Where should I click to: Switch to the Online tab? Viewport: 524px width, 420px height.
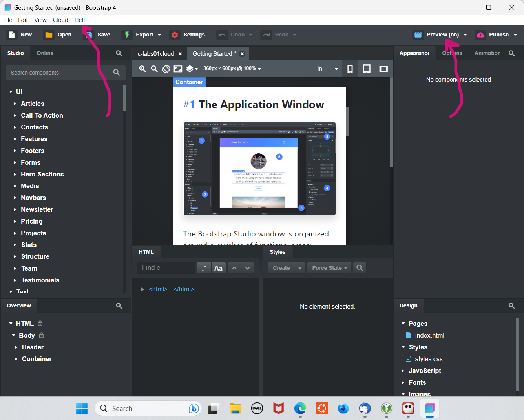pyautogui.click(x=45, y=53)
